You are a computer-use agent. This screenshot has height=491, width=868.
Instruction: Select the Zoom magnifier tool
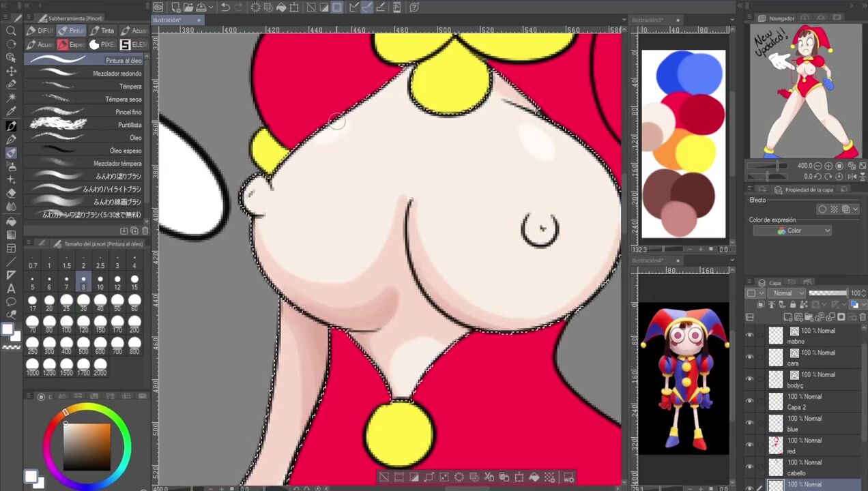click(11, 31)
